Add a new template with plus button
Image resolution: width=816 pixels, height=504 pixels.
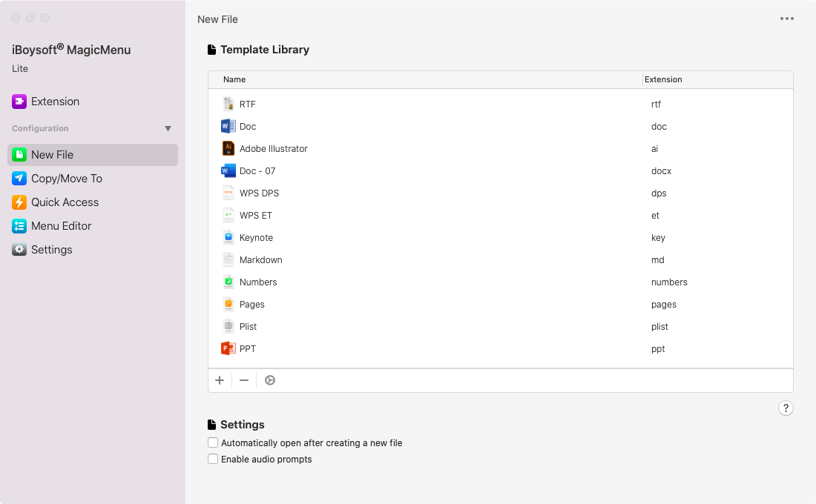[220, 380]
